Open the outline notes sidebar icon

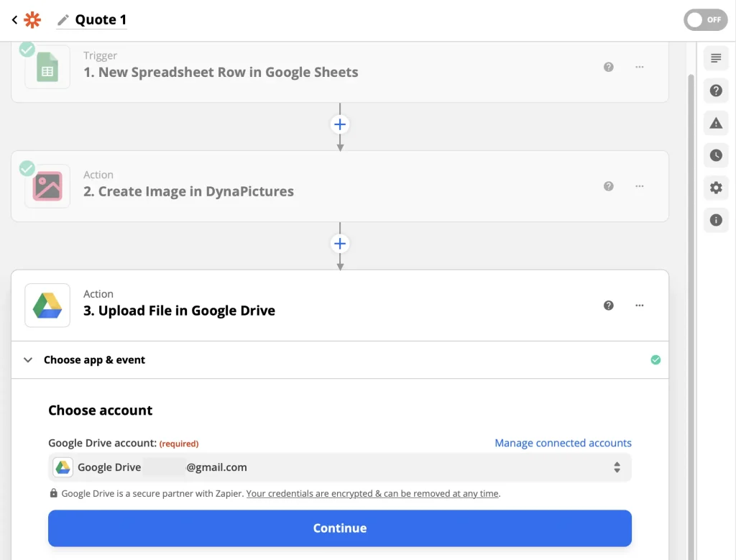click(x=716, y=58)
